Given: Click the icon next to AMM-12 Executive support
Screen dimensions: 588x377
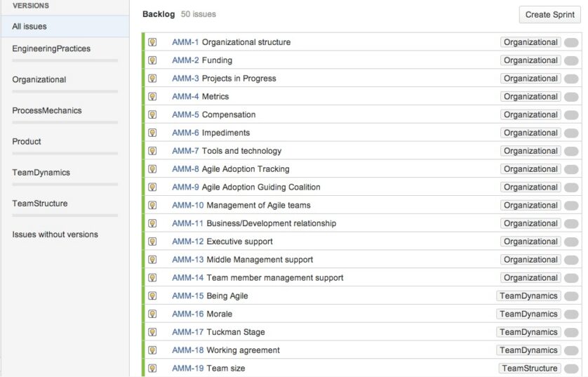Looking at the screenshot, I should tap(152, 242).
